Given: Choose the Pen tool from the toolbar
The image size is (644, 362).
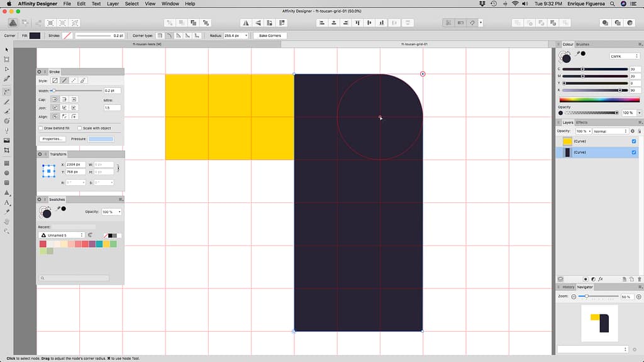Looking at the screenshot, I should click(x=7, y=78).
